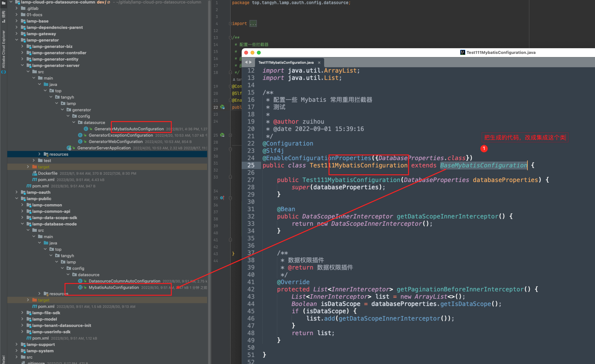Collapse the lamp-generator tree node
This screenshot has width=595, height=364.
(17, 40)
